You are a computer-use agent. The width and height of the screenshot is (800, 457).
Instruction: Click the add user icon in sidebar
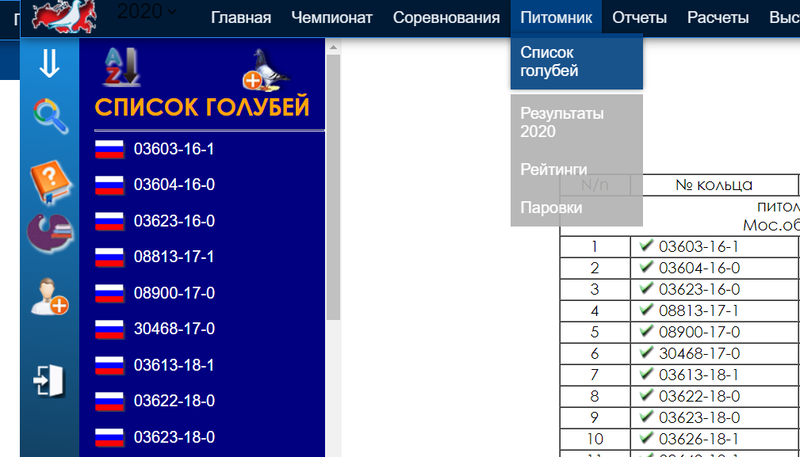[49, 296]
